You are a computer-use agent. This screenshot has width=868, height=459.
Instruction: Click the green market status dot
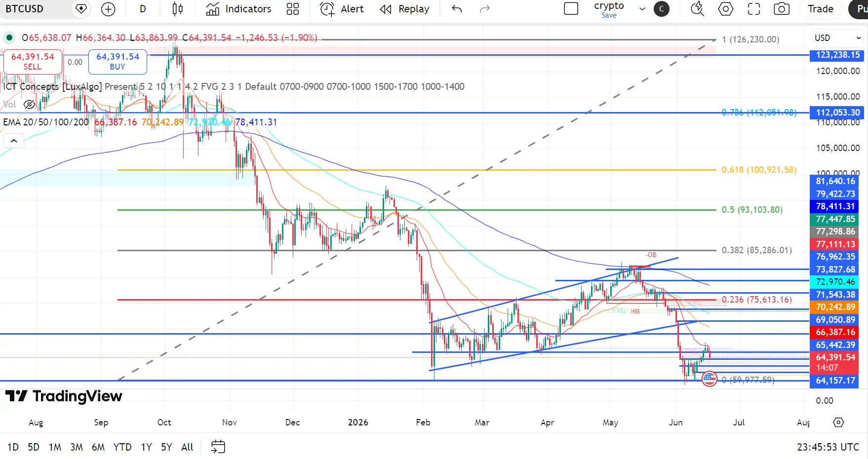pyautogui.click(x=9, y=38)
